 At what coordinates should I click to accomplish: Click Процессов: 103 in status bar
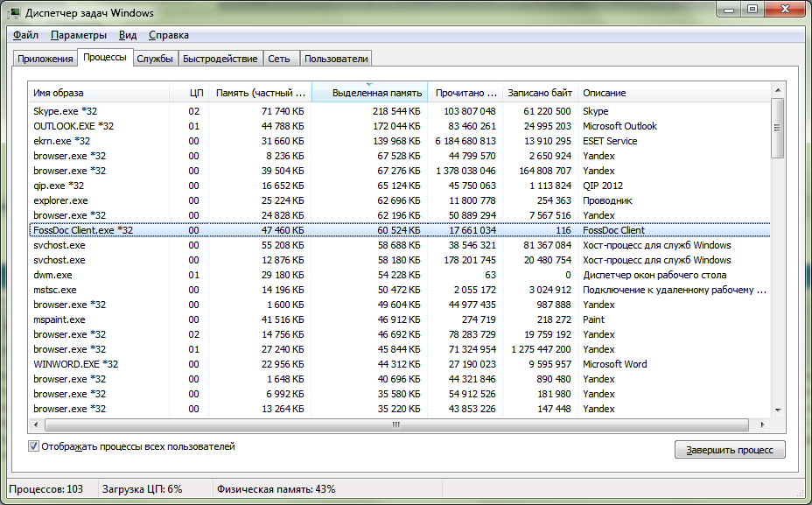point(46,489)
